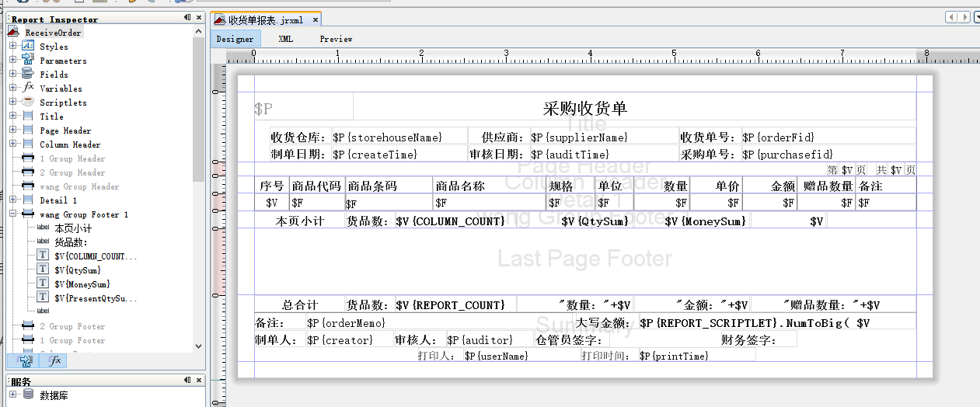980x407 pixels.
Task: Expand the Detail 1 node
Action: pyautogui.click(x=12, y=200)
